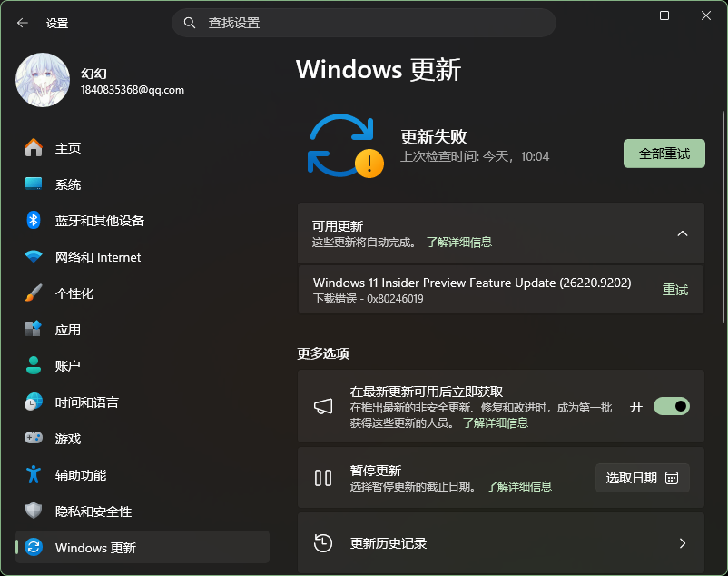Click the Accessibility figure icon
Viewport: 728px width, 576px height.
click(34, 474)
